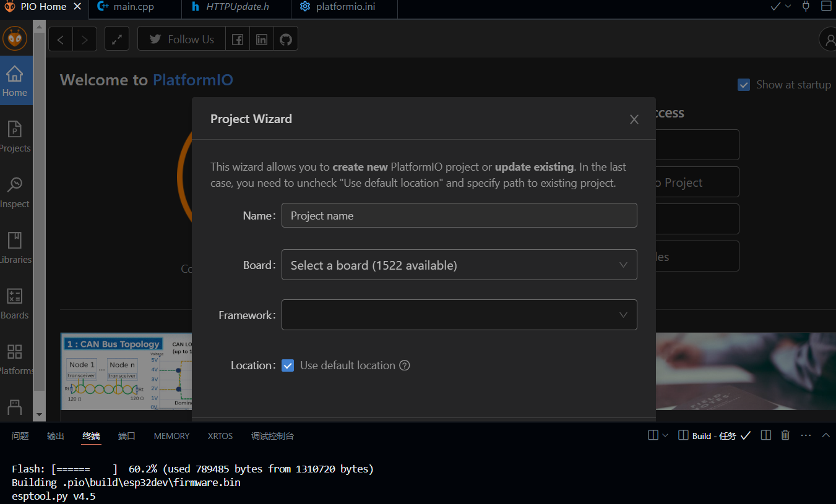Switch to the main.cpp tab
The height and width of the screenshot is (504, 836).
click(135, 7)
